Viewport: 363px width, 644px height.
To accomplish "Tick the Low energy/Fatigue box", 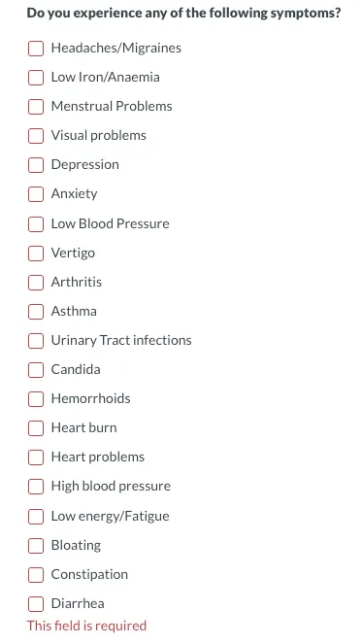I will click(x=36, y=516).
